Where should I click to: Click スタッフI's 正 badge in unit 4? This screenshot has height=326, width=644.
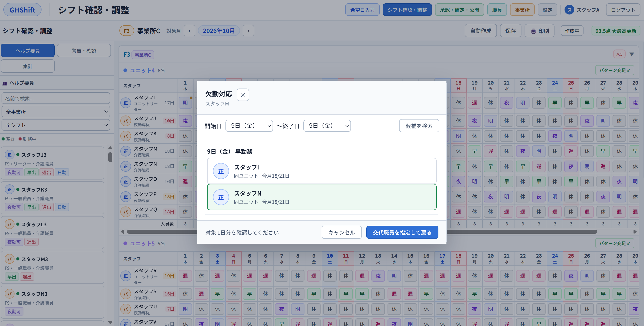coord(125,103)
